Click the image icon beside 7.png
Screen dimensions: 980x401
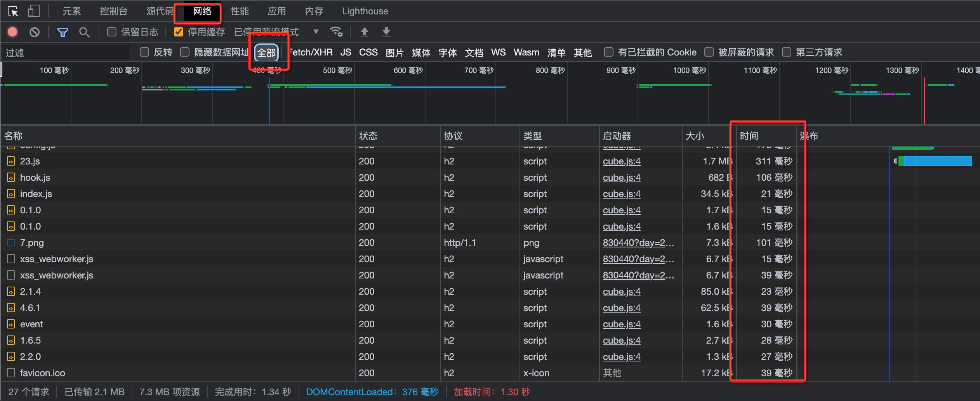pyautogui.click(x=11, y=242)
